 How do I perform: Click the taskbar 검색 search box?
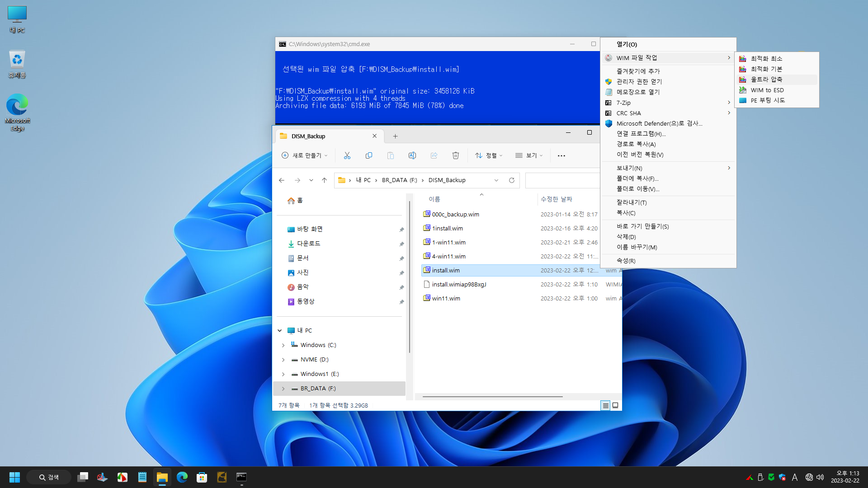pos(49,477)
